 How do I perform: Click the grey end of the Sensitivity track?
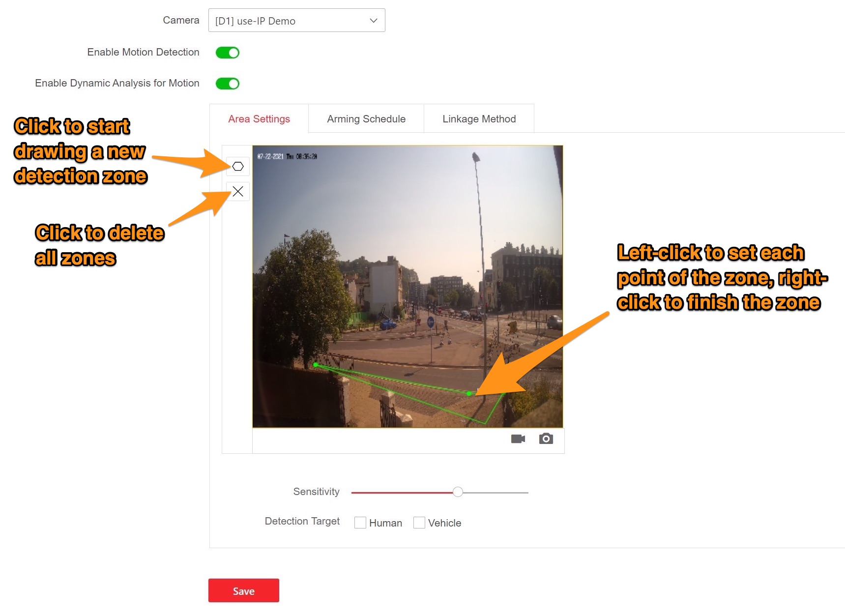point(521,492)
